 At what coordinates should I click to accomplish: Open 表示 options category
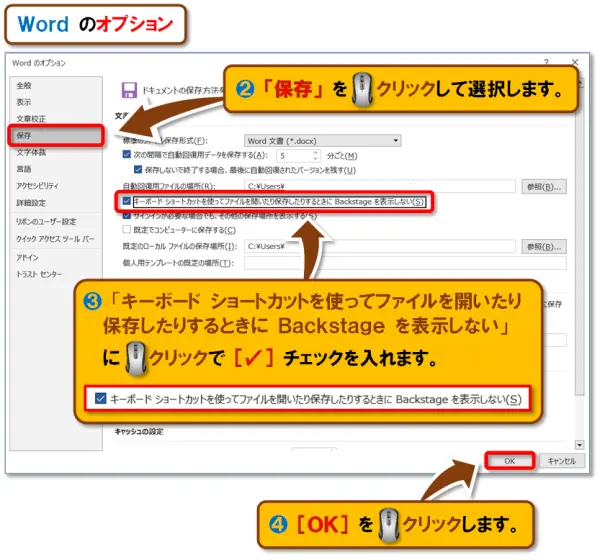[24, 102]
